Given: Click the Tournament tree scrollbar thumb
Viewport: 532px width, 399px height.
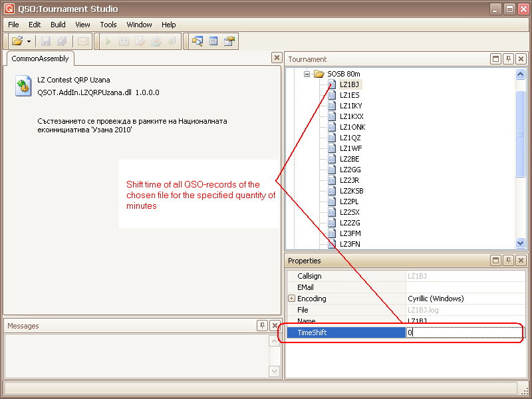Looking at the screenshot, I should coord(521,133).
